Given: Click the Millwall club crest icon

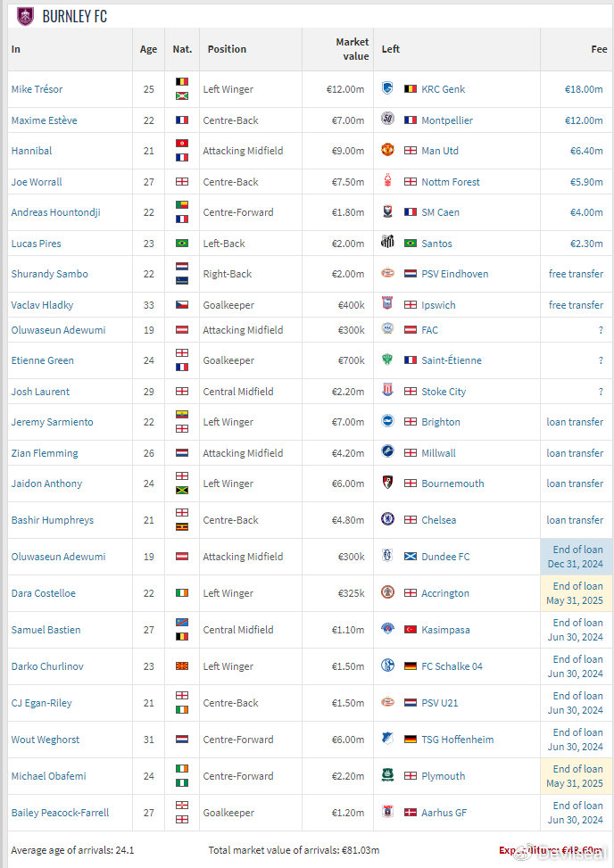Looking at the screenshot, I should 387,452.
